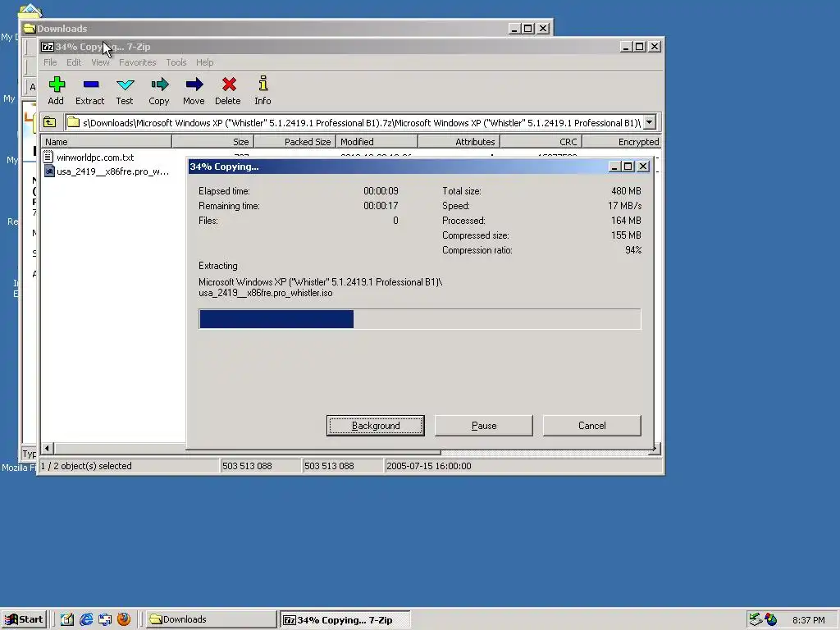Expand the address path dropdown
This screenshot has width=840, height=630.
pos(650,123)
